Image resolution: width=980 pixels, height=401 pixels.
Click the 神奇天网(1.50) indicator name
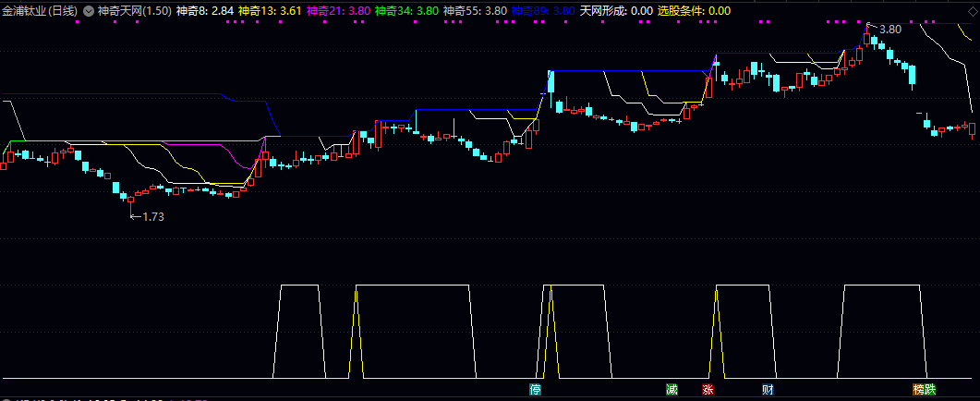(x=134, y=11)
